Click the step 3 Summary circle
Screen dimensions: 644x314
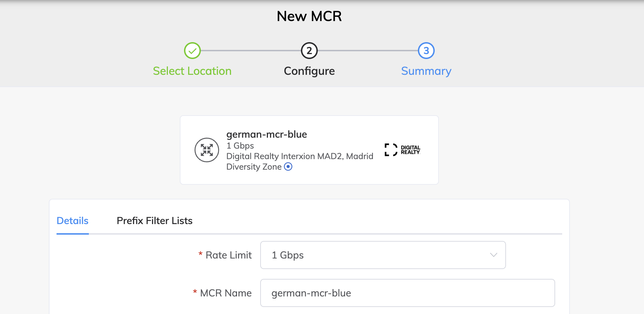(426, 51)
